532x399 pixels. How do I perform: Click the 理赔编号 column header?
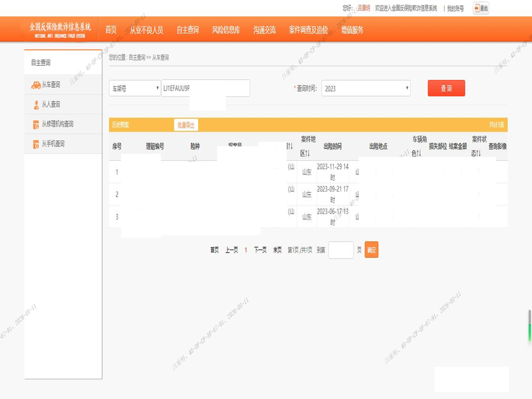pyautogui.click(x=155, y=146)
